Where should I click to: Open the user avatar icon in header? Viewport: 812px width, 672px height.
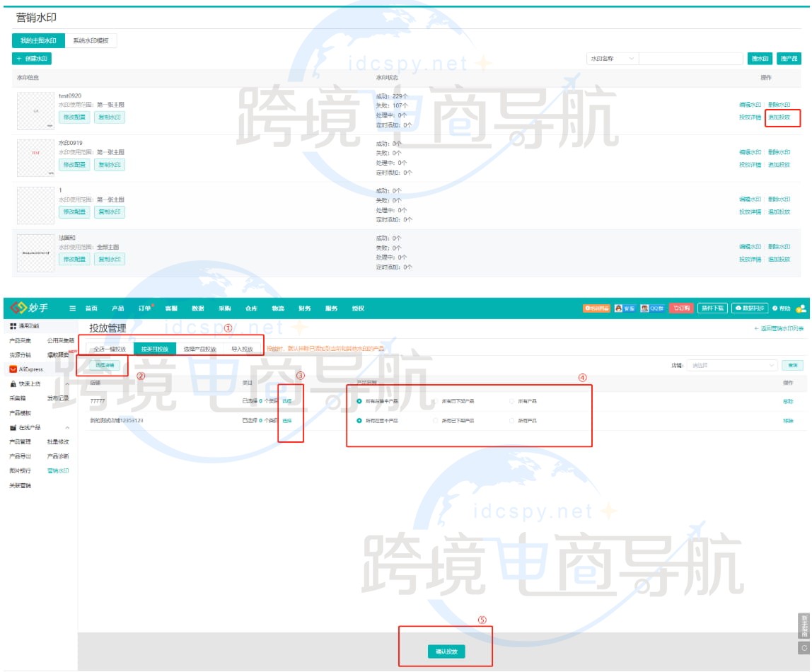(x=801, y=308)
